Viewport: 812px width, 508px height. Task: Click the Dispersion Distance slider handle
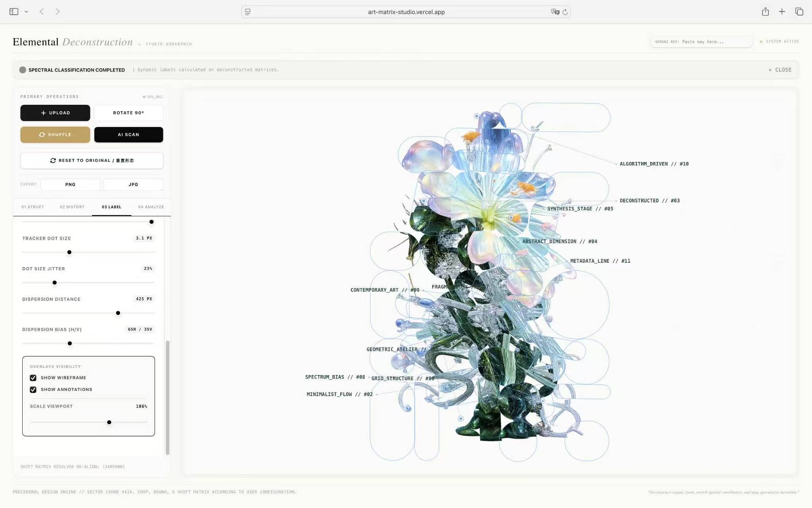click(x=118, y=313)
